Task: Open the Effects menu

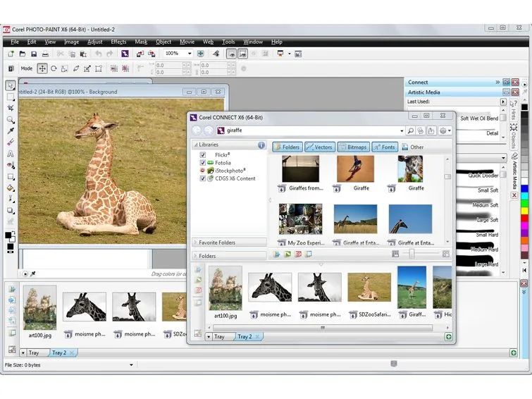Action: tap(118, 42)
